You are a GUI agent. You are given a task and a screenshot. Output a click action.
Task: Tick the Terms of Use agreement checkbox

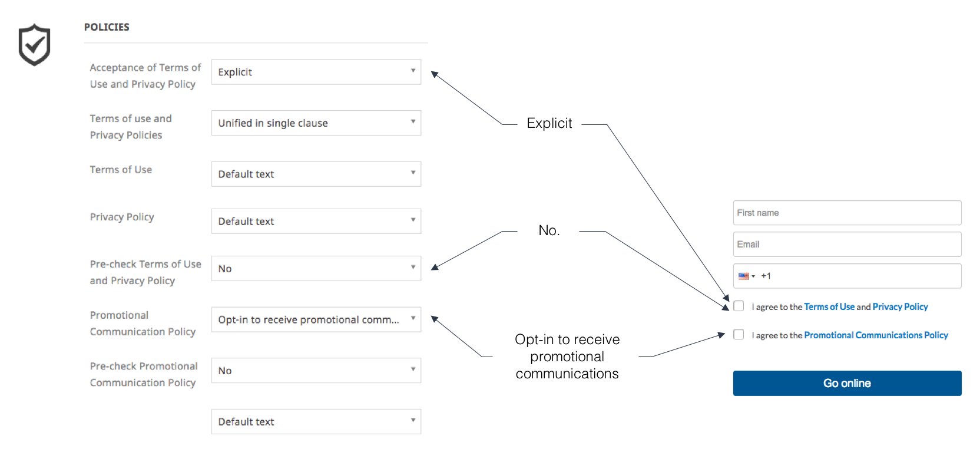click(739, 306)
